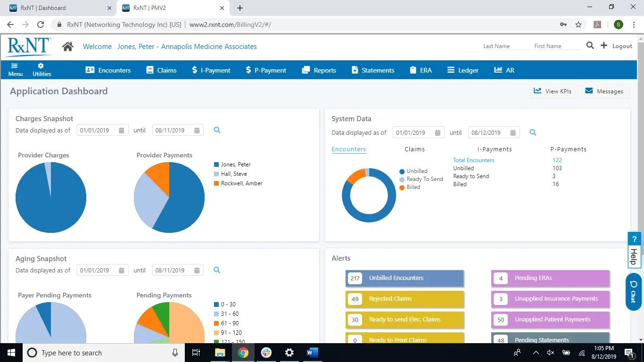Open the Charges Snapshot start date calendar
This screenshot has width=644, height=362.
(122, 130)
